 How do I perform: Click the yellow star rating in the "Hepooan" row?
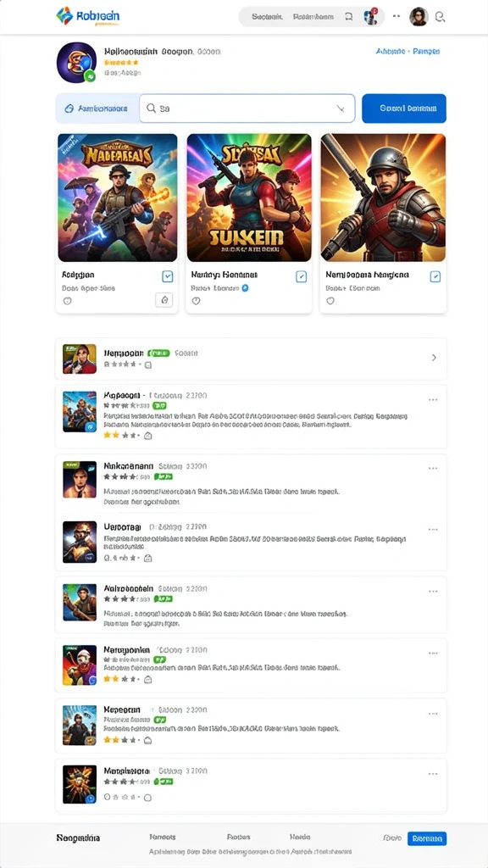(119, 740)
